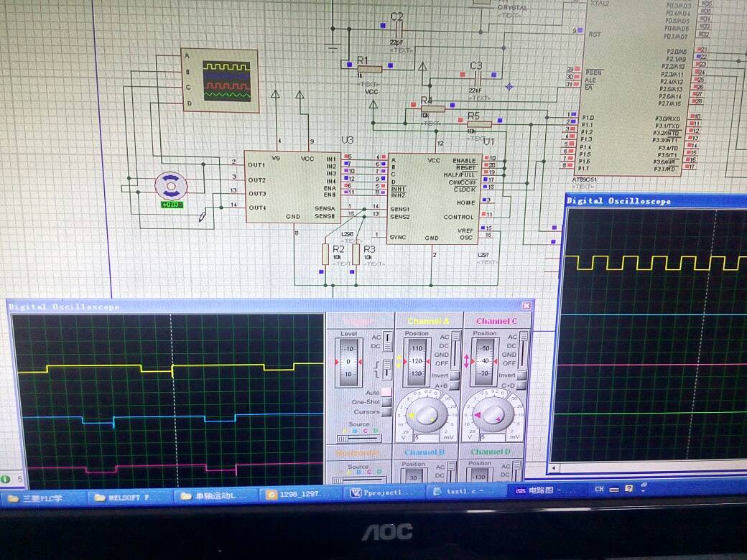
Task: Click the trigger Level thumbwheel
Action: click(x=348, y=362)
